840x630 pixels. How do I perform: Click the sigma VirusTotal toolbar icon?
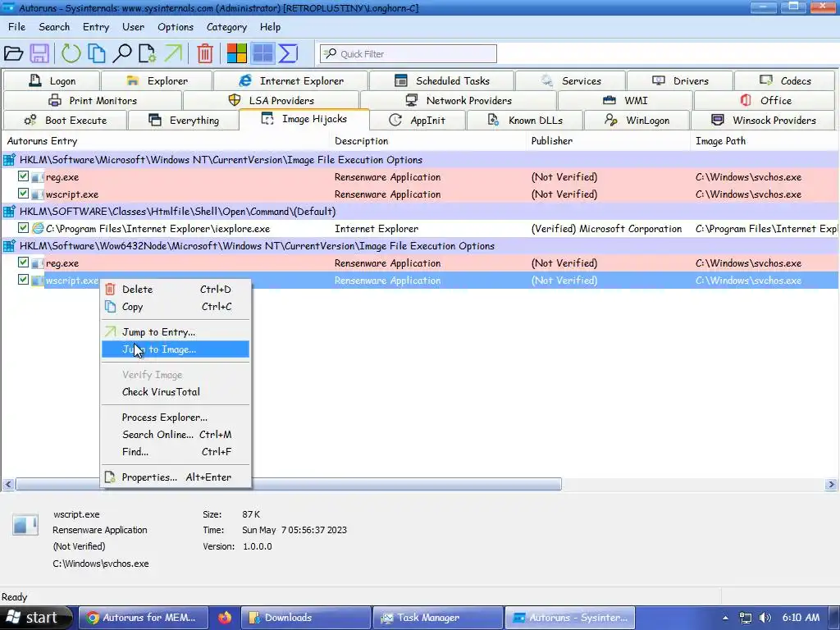[288, 53]
